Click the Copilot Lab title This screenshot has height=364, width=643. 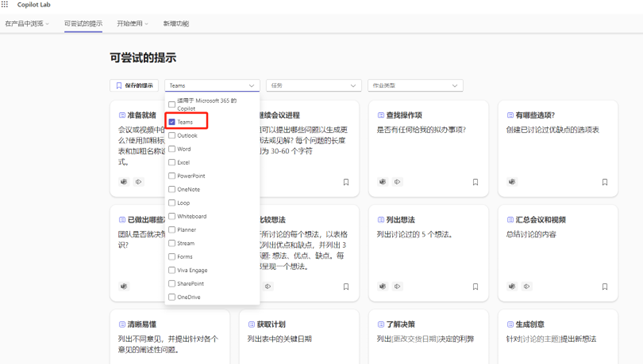tap(34, 5)
